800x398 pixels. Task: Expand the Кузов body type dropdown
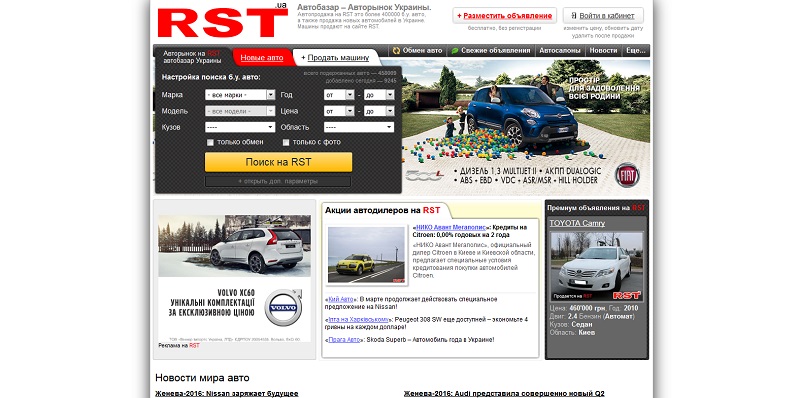pos(240,127)
